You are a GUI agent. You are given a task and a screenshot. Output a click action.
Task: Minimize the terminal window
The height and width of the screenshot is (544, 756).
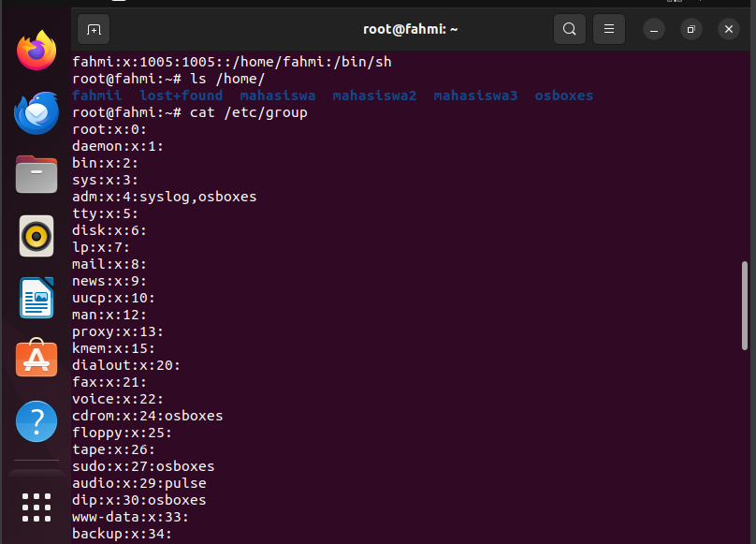[654, 29]
